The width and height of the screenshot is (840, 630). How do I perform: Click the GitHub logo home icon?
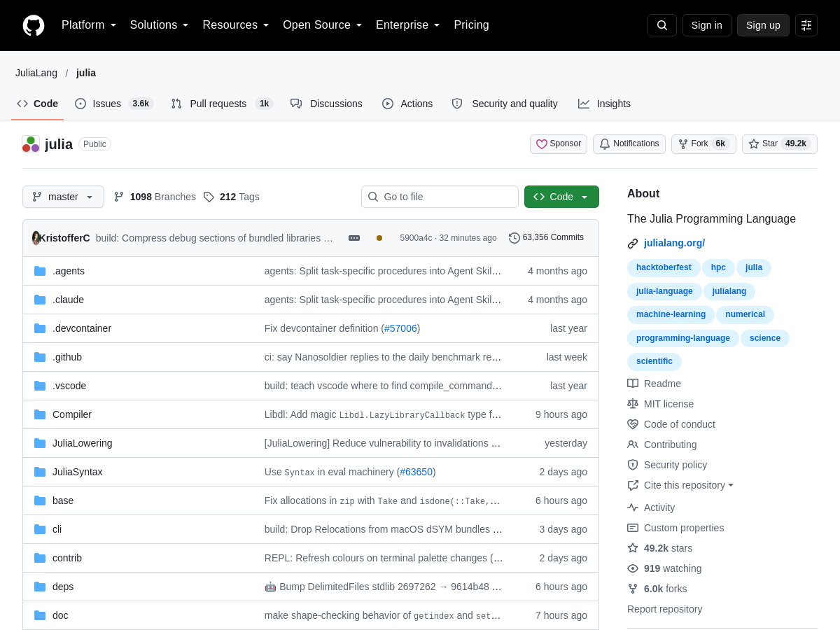pos(34,25)
